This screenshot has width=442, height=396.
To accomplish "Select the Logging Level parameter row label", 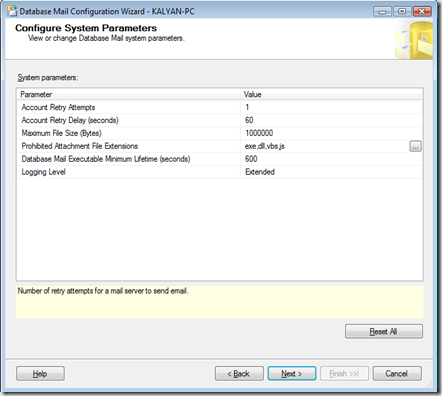I will coord(43,172).
